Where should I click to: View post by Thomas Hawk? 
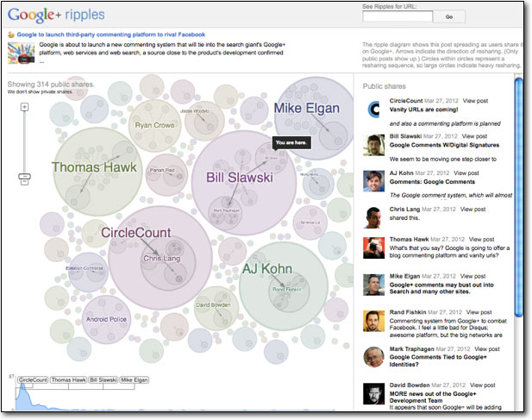(481, 239)
